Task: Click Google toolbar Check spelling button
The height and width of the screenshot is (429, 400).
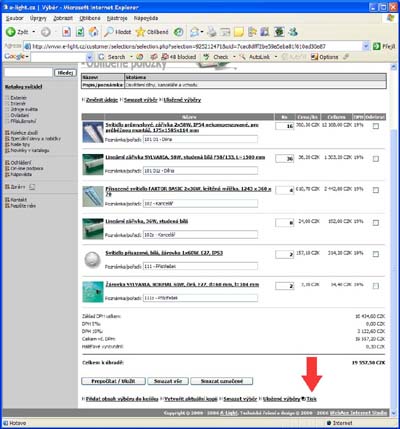Action: pos(217,57)
